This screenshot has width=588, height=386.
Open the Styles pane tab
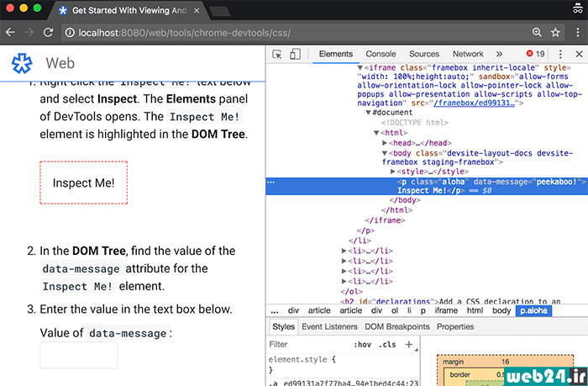tap(284, 326)
